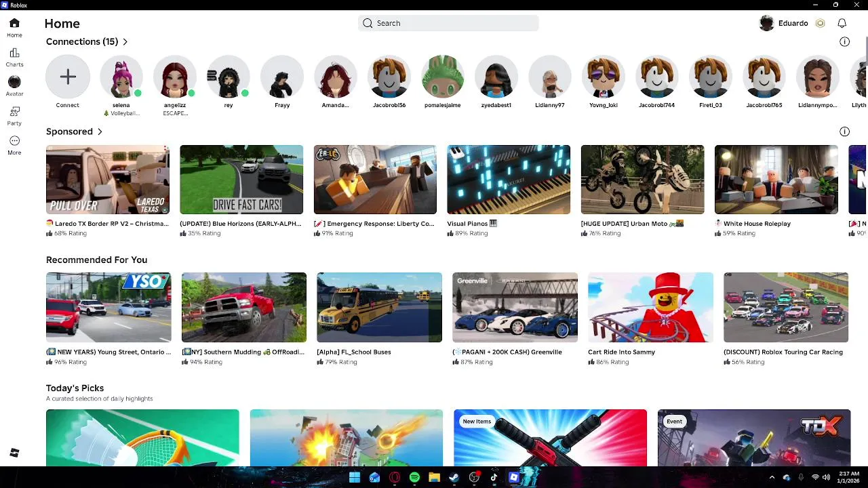Open Cart Ride Into Sammy thumbnail
868x488 pixels.
[x=650, y=307]
